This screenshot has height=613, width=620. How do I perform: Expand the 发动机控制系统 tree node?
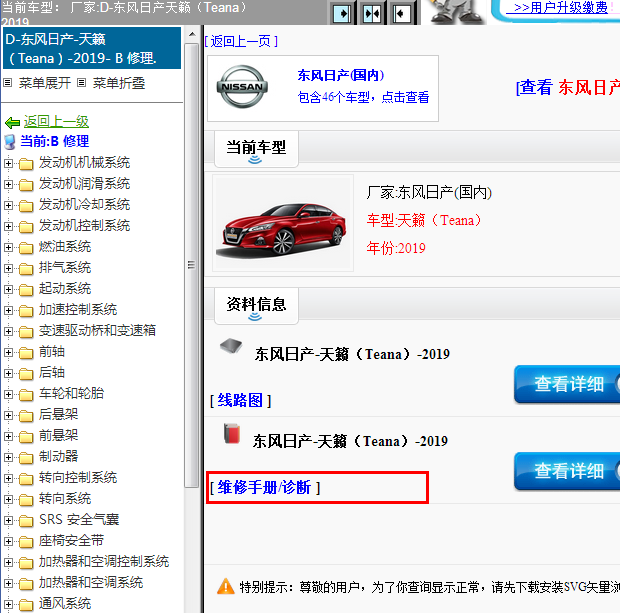pos(8,226)
